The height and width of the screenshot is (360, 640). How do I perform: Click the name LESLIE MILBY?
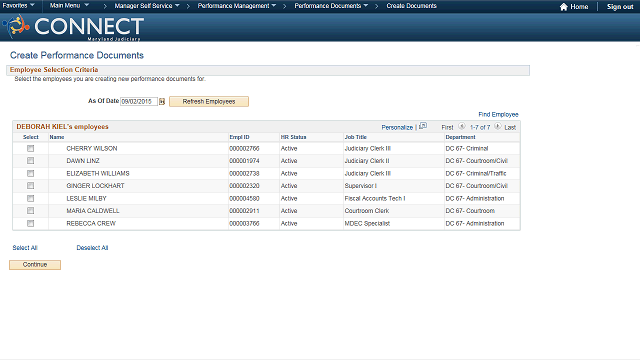click(86, 198)
